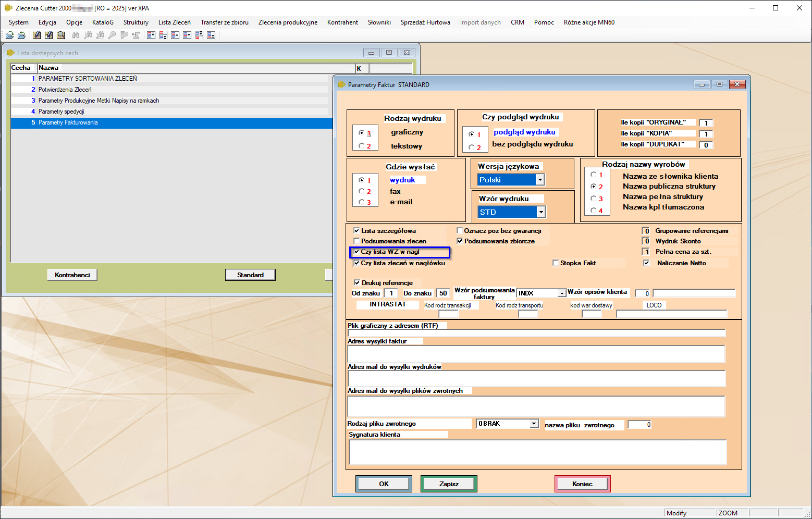This screenshot has width=812, height=519.
Task: Open Zlecenia produkcyjne menu
Action: tap(288, 22)
